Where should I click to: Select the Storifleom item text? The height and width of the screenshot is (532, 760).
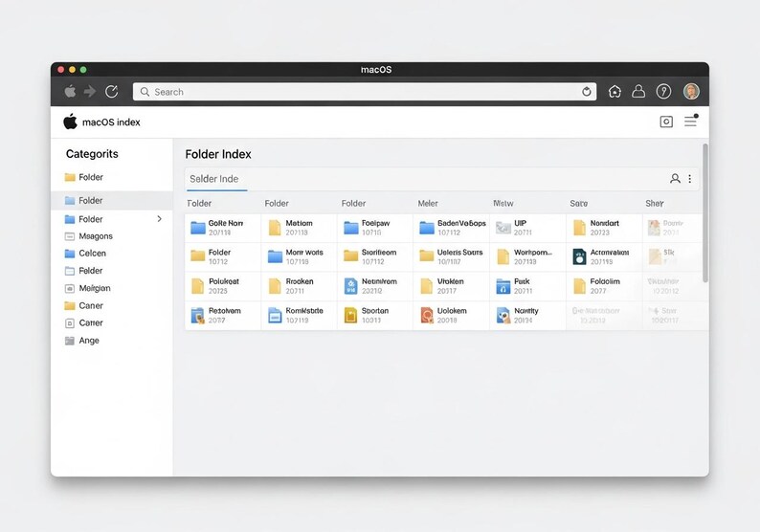tap(378, 253)
